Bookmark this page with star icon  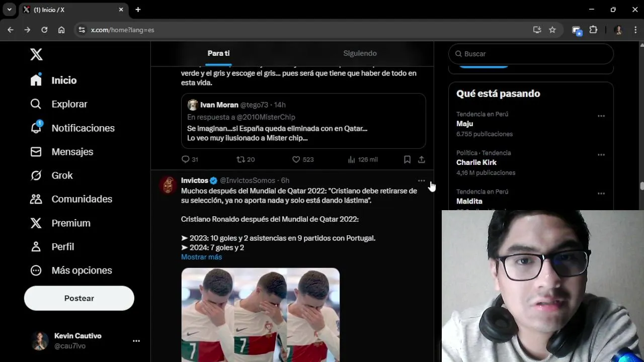[552, 30]
